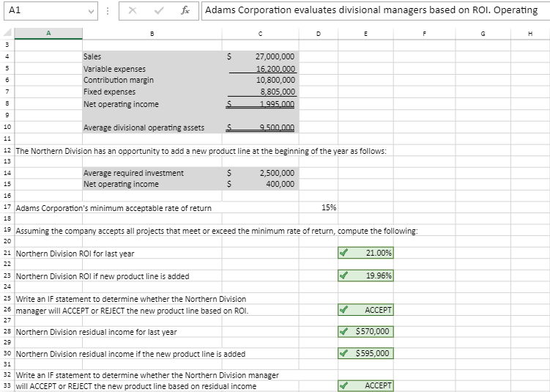The image size is (550, 392).
Task: Click the Name Box showing A1
Action: [51, 11]
